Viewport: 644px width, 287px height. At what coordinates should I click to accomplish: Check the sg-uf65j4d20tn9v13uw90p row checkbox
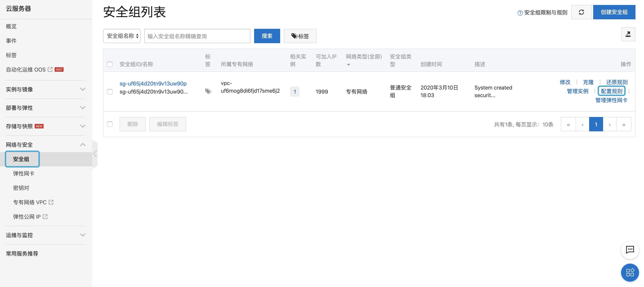point(110,92)
